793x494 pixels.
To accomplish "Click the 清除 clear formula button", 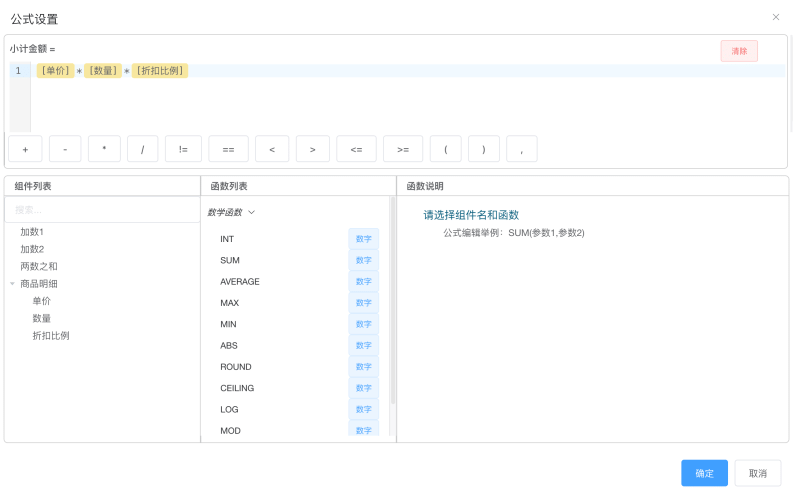I will (738, 51).
